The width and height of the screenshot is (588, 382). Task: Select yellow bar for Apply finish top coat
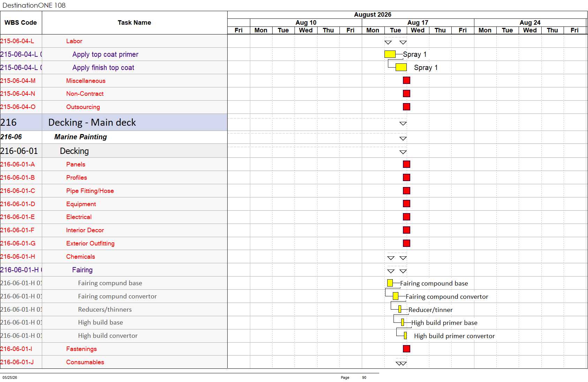(401, 68)
